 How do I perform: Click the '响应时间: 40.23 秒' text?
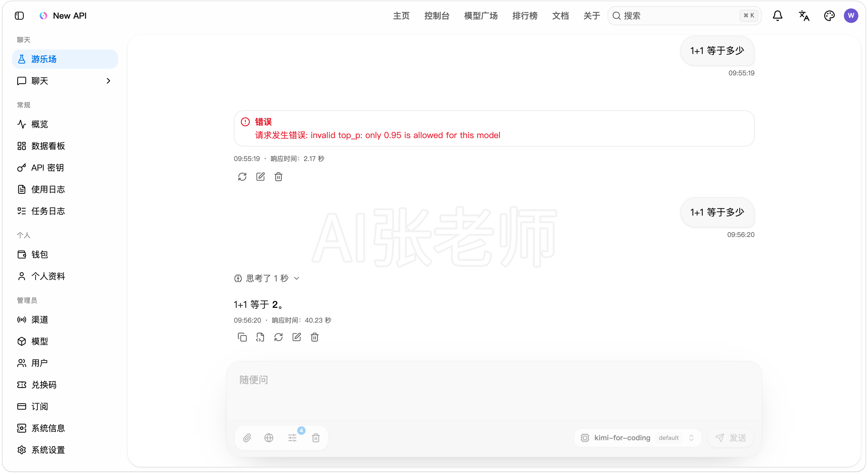(x=301, y=320)
